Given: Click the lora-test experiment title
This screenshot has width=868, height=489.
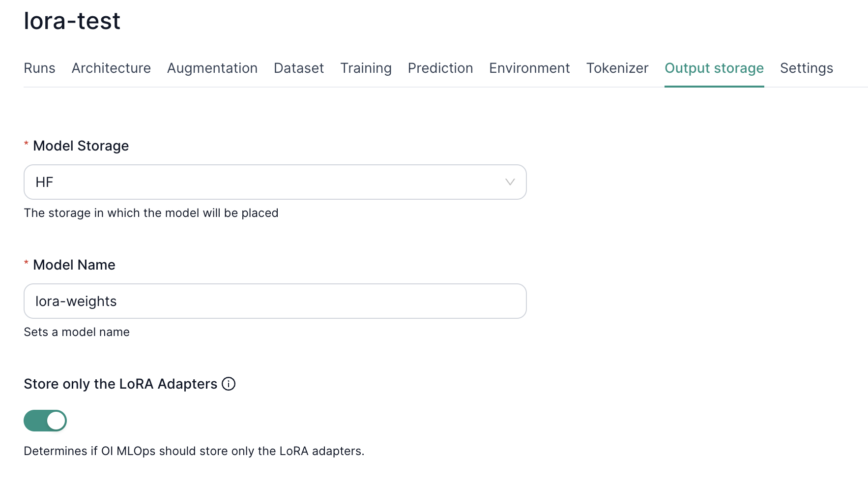Looking at the screenshot, I should 72,21.
